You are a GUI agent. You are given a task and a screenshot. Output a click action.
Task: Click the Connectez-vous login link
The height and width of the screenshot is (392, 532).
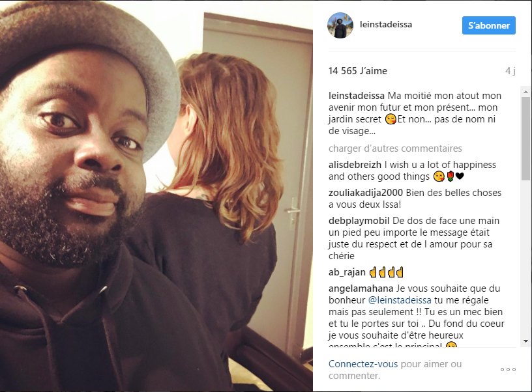pos(362,364)
